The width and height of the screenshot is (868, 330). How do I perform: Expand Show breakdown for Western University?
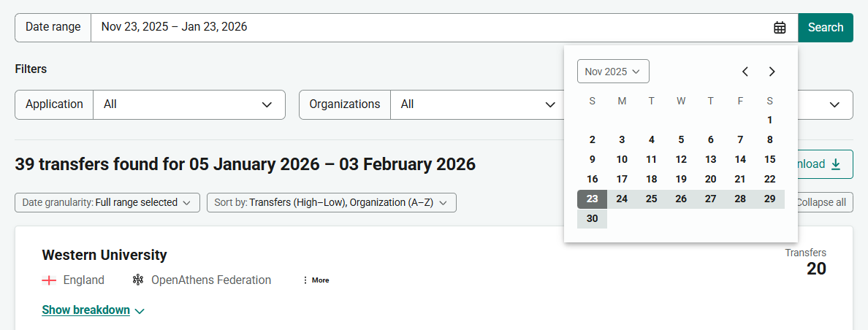(93, 310)
